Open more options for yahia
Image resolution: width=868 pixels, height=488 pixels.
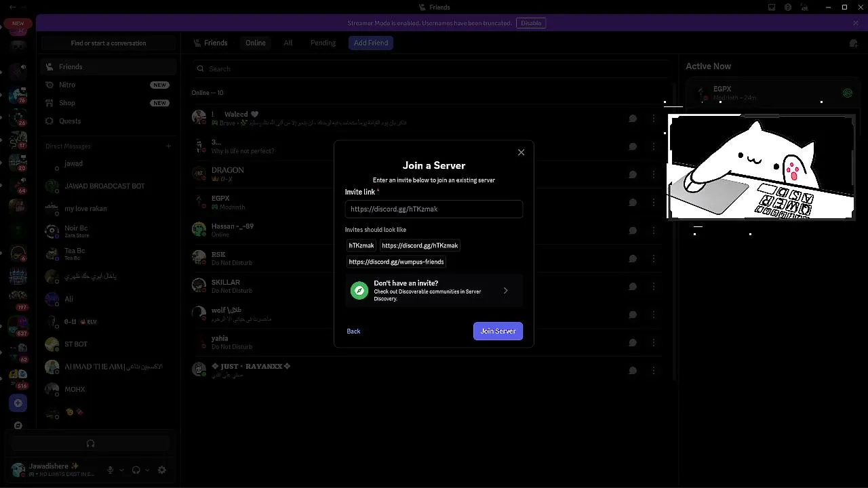pyautogui.click(x=654, y=342)
